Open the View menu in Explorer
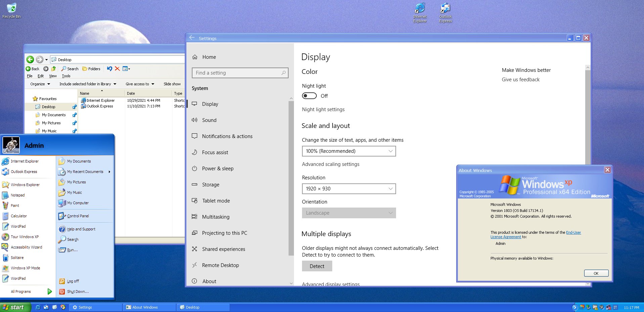 click(x=53, y=76)
